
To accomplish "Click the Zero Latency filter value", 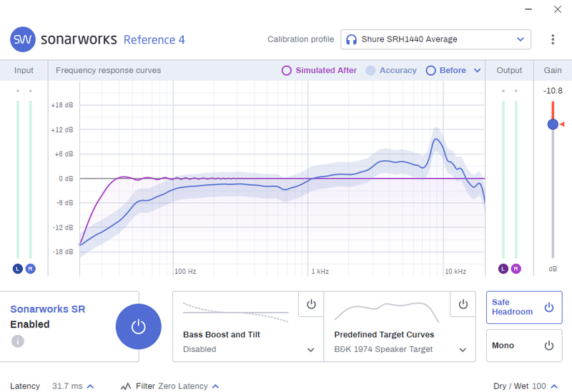I will click(183, 386).
